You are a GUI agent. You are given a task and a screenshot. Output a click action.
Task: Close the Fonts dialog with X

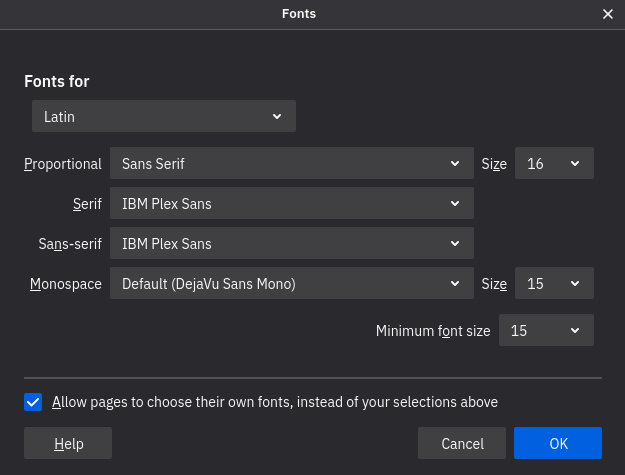pyautogui.click(x=608, y=14)
